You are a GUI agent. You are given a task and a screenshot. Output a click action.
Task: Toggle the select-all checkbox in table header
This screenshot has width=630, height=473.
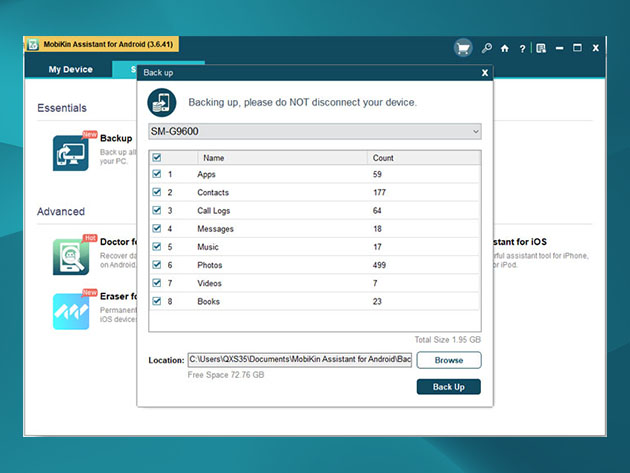157,158
